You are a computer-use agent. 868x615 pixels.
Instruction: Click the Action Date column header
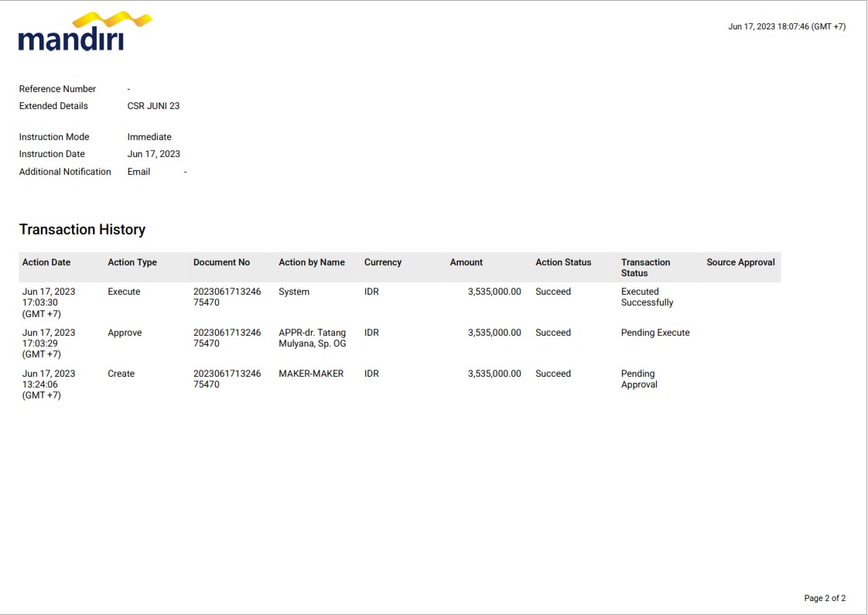tap(46, 262)
